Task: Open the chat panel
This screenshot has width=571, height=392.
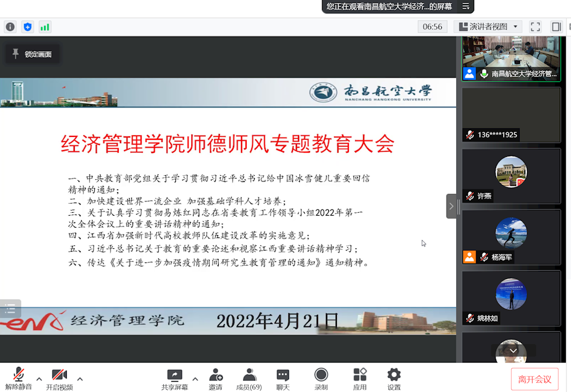Action: (283, 379)
